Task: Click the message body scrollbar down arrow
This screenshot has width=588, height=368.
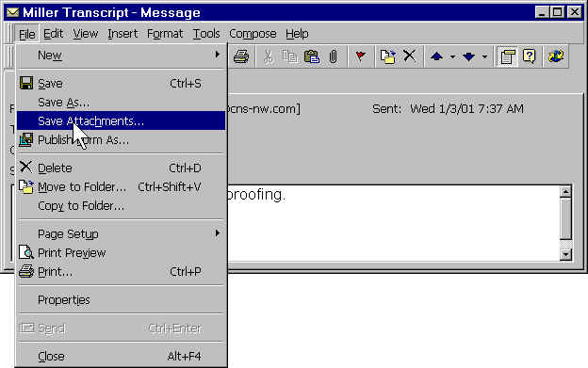Action: (x=565, y=254)
